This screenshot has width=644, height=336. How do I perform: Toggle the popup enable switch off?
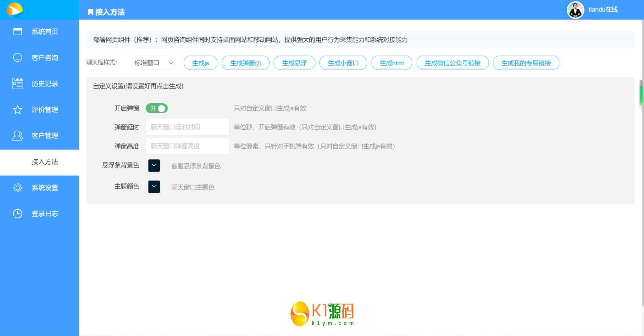point(156,108)
